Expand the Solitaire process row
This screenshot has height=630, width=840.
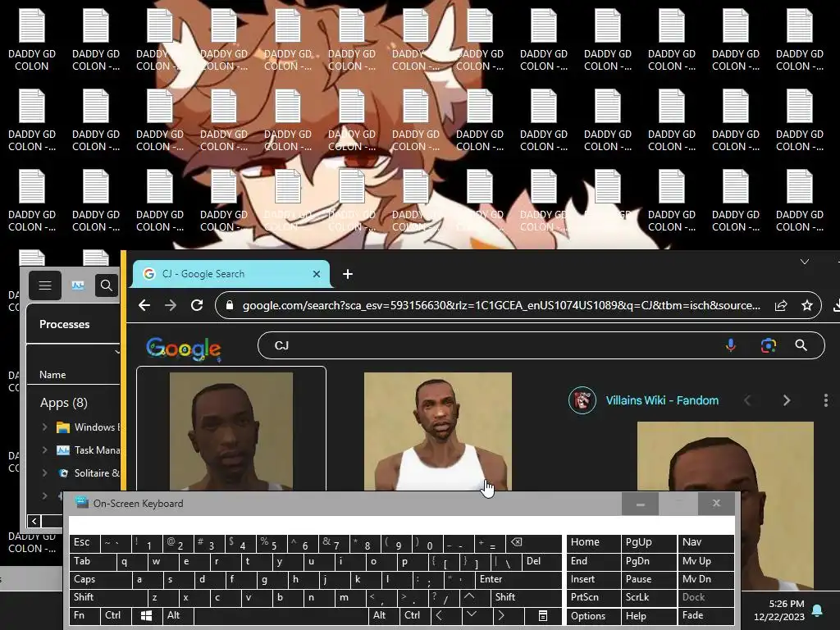pyautogui.click(x=45, y=473)
